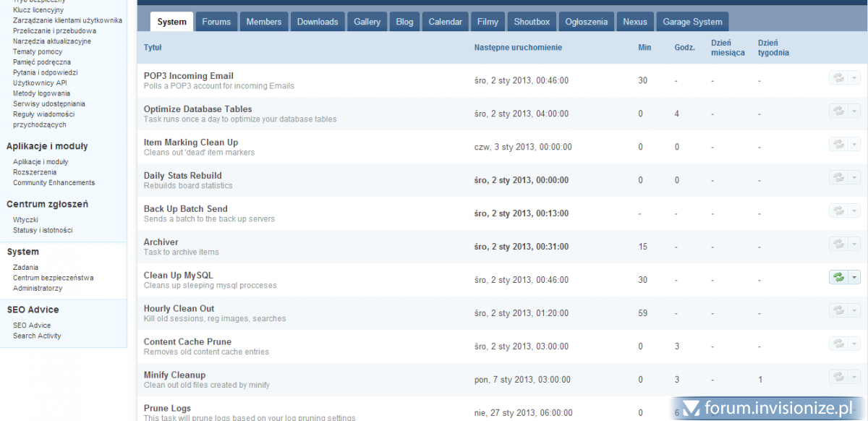This screenshot has height=421, width=868.
Task: Run the Back Up Batch Send task
Action: 838,210
